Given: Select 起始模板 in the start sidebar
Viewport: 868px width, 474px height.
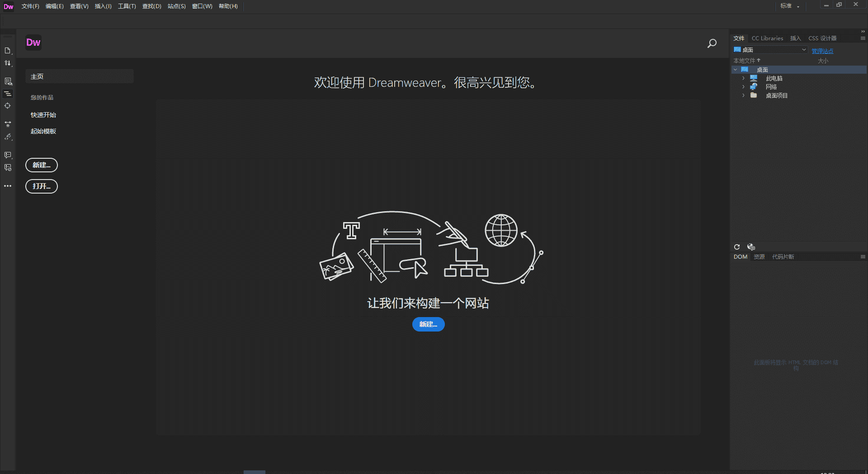Looking at the screenshot, I should [43, 131].
